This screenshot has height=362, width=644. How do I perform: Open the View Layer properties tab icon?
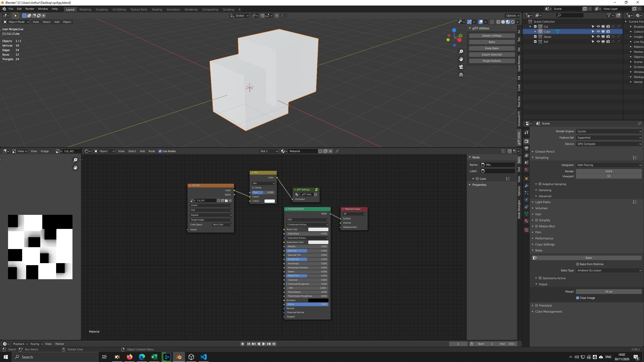(x=526, y=155)
